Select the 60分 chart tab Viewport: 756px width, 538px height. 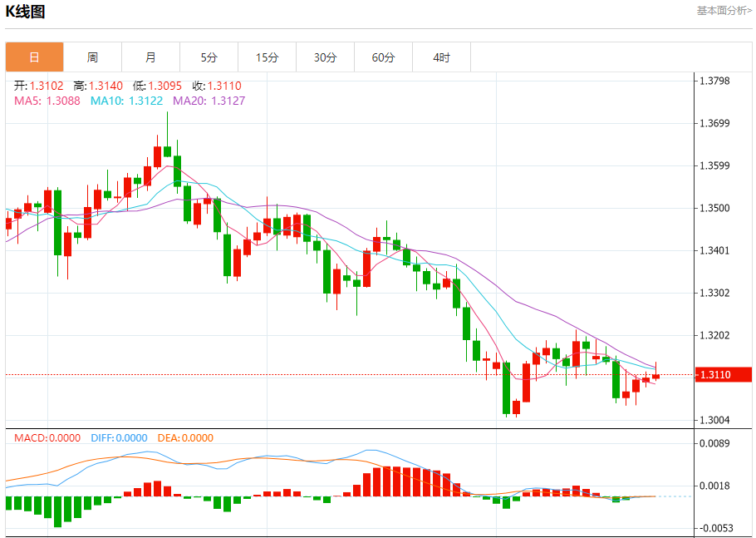point(383,57)
